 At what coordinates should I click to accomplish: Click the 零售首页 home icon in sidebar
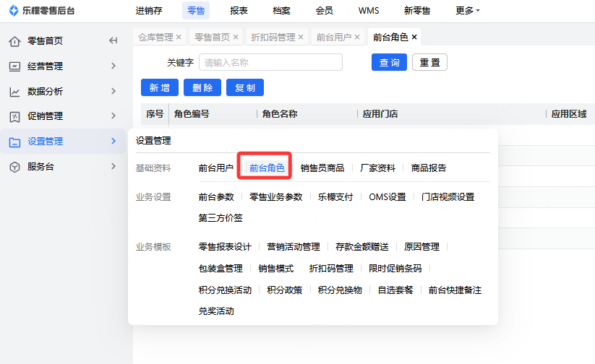(14, 41)
